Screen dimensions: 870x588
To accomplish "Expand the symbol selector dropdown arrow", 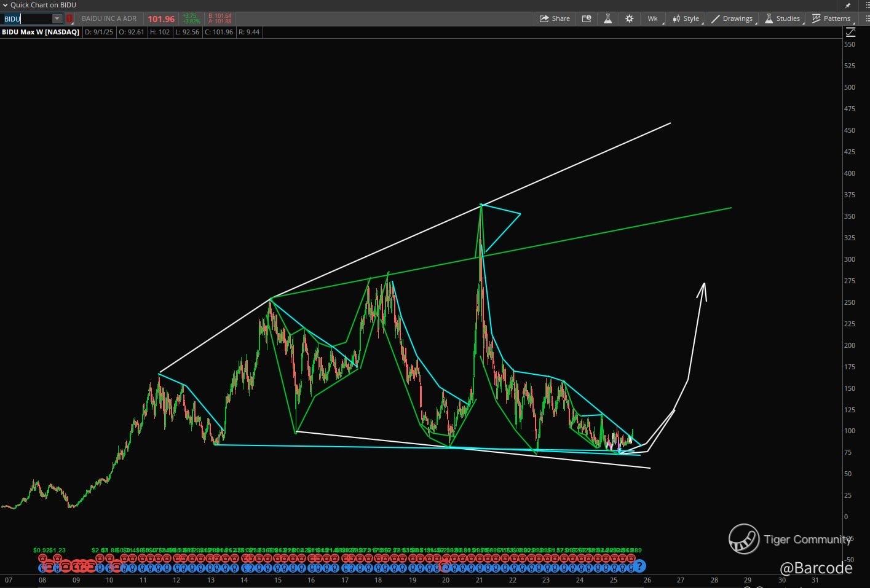I will (x=57, y=18).
